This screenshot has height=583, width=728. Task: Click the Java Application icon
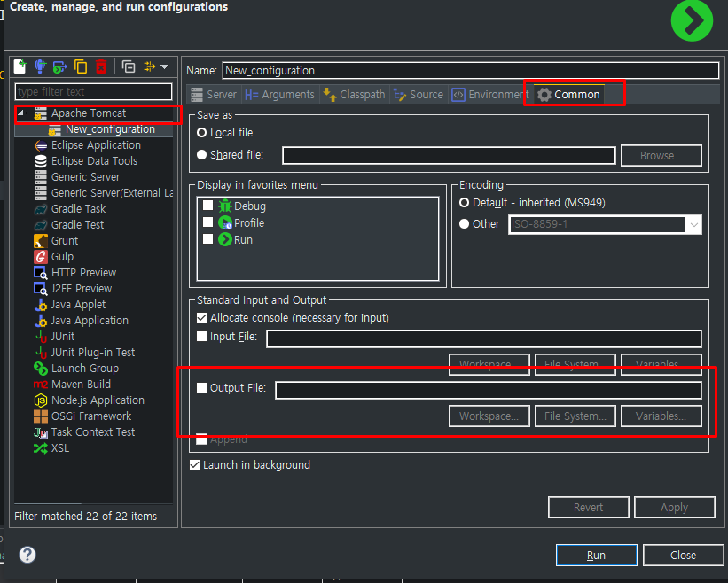click(41, 321)
